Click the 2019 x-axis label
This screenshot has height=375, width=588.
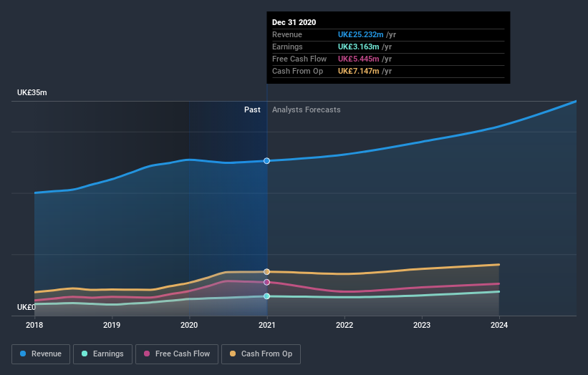coord(112,325)
